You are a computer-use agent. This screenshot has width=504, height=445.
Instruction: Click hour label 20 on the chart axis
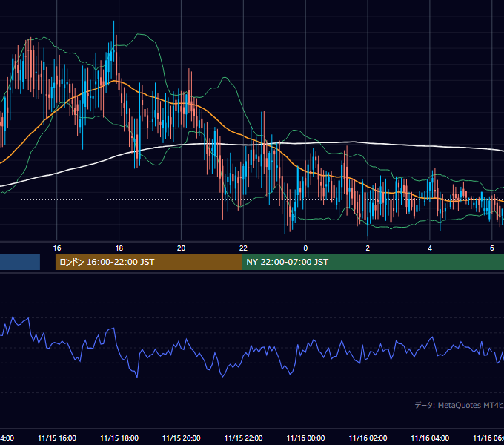[x=182, y=248]
